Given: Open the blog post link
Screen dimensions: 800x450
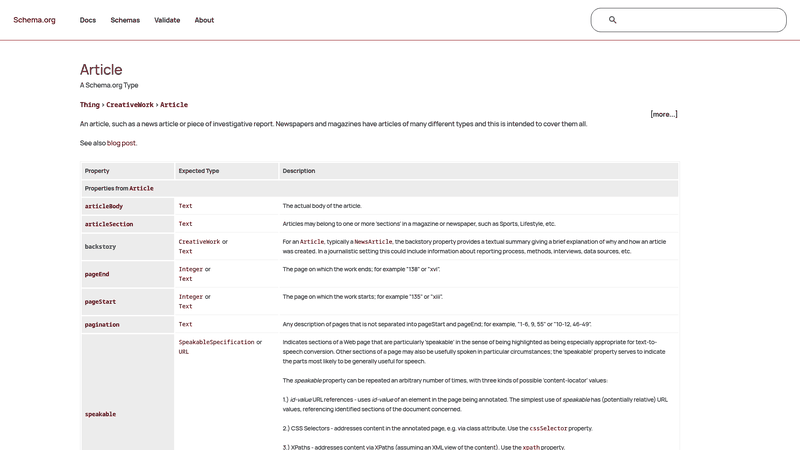Looking at the screenshot, I should tap(121, 143).
